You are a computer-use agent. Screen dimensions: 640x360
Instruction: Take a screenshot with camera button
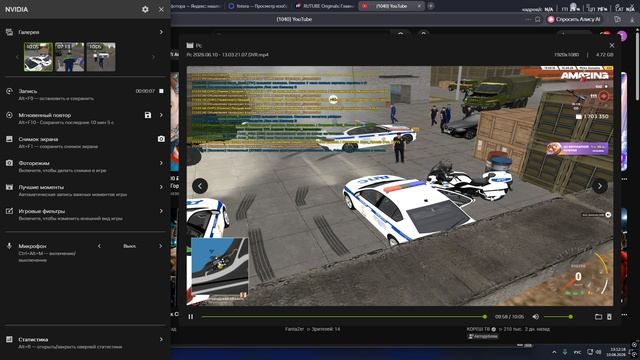tap(161, 139)
